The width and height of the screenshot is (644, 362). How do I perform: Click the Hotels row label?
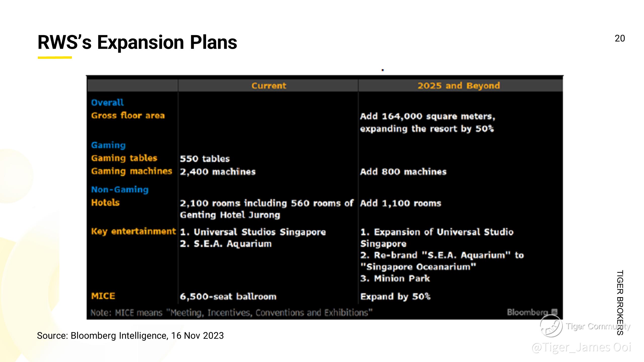pos(105,203)
